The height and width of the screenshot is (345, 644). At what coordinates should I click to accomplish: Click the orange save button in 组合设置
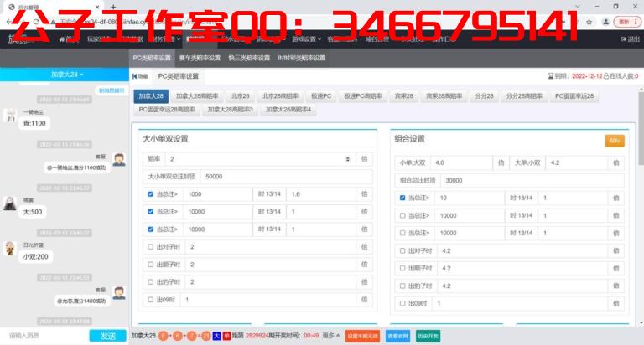pyautogui.click(x=615, y=141)
